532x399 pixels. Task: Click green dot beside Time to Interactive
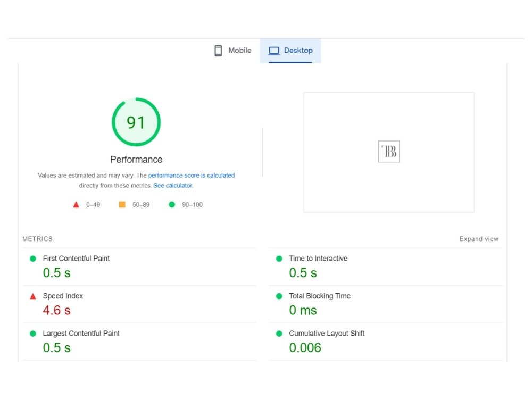(279, 259)
